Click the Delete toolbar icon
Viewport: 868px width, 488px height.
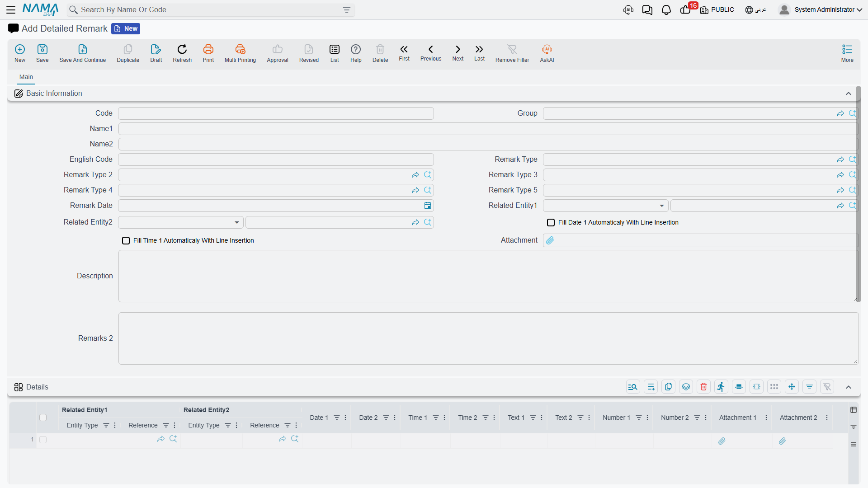(380, 53)
